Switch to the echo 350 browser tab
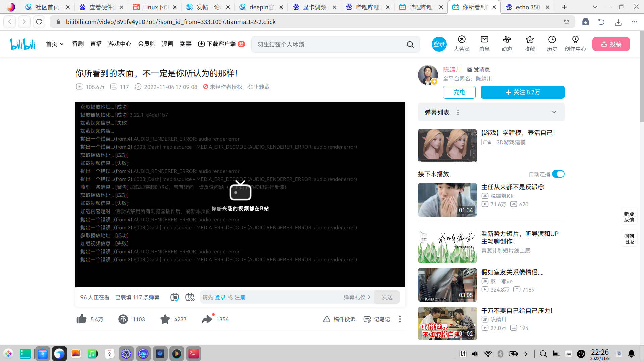Screen dimensions: 644x362 [527, 7]
